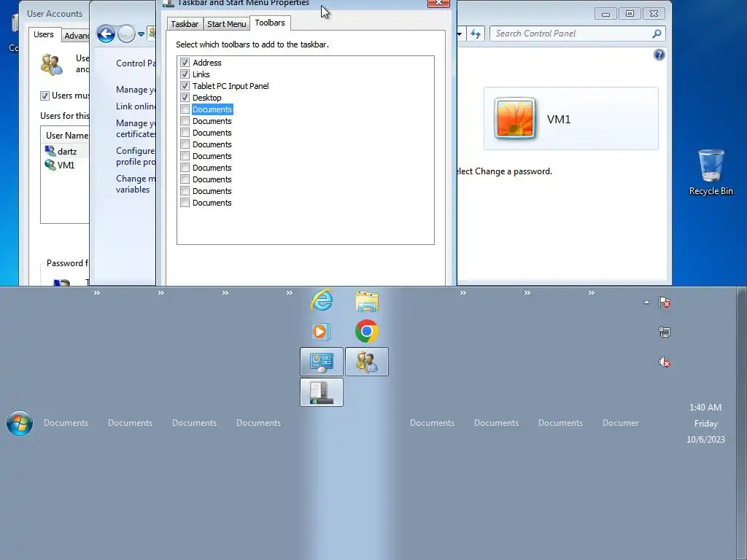Switch to Taskbar Properties taskbar button
This screenshot has width=747, height=560.
coord(322,392)
